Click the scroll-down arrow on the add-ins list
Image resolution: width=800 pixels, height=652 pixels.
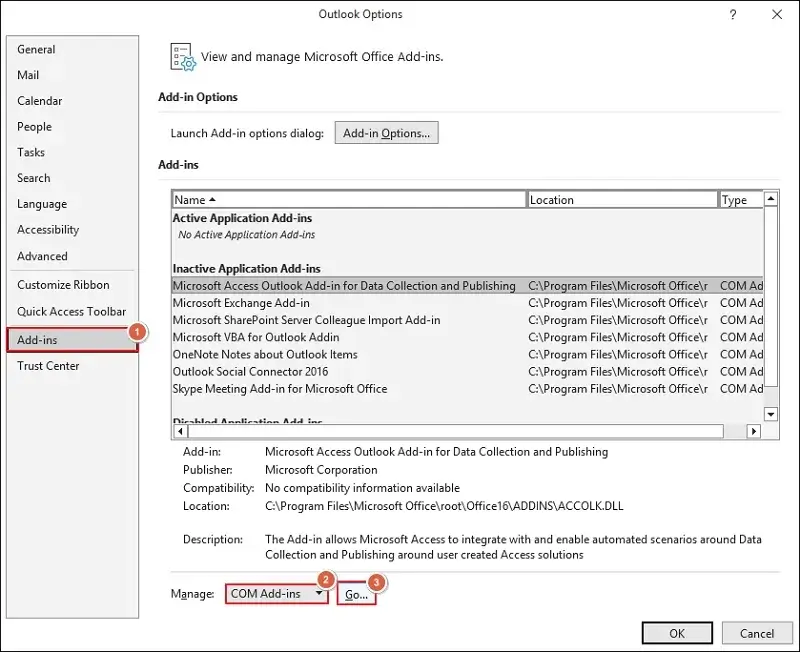coord(770,413)
